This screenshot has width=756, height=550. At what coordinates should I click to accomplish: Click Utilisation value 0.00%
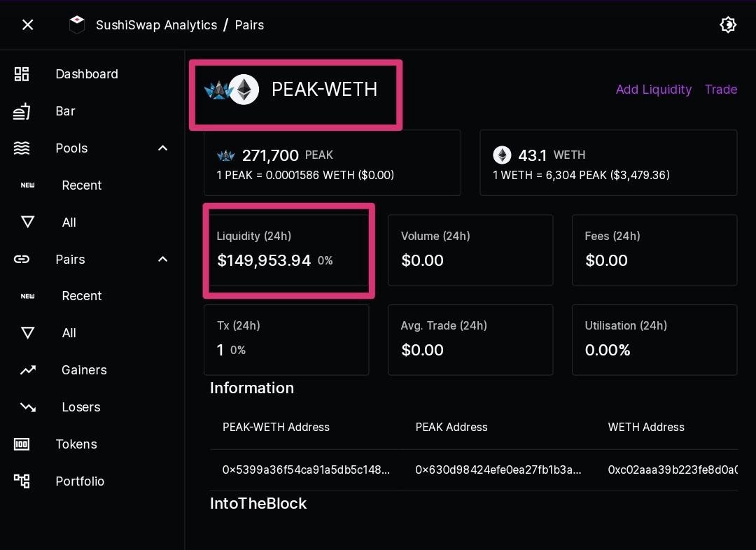[608, 350]
